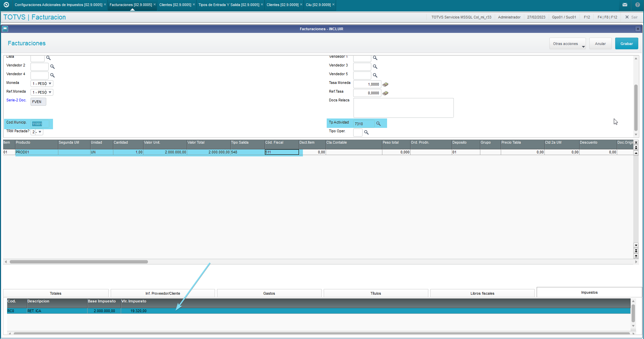This screenshot has height=339, width=644.
Task: Select the RET. ICA tax row
Action: pyautogui.click(x=319, y=311)
